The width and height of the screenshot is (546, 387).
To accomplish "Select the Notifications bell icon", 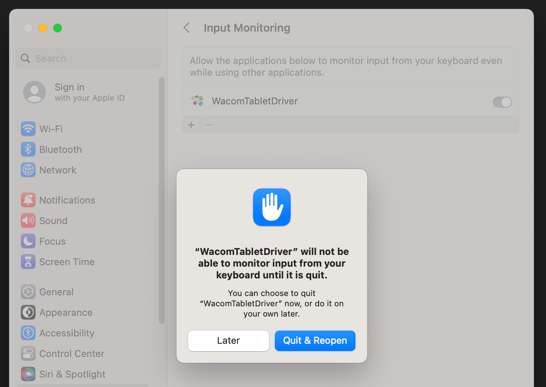I will pos(28,200).
